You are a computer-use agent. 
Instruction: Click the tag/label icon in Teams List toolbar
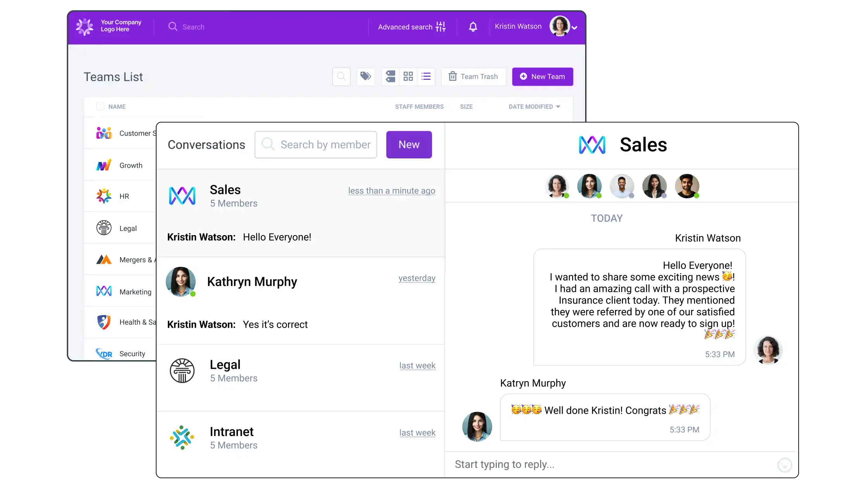click(x=365, y=76)
